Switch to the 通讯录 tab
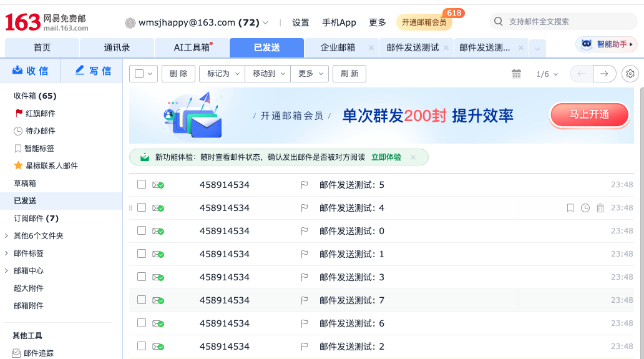 click(117, 47)
